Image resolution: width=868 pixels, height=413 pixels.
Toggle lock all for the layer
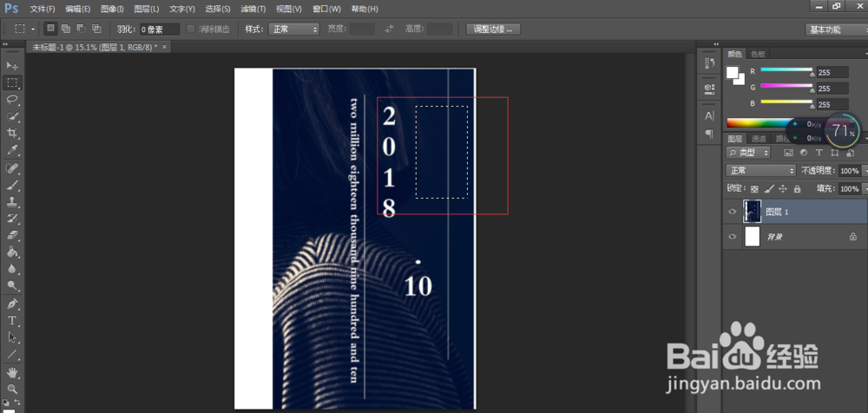coord(797,189)
